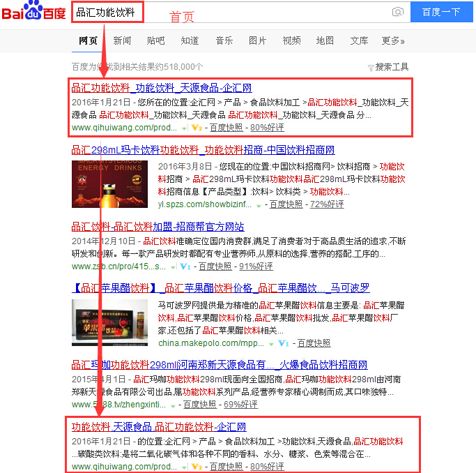The width and height of the screenshot is (476, 473).
Task: Click the www.zsb.cn/pro/415 URL text
Action: 118,266
